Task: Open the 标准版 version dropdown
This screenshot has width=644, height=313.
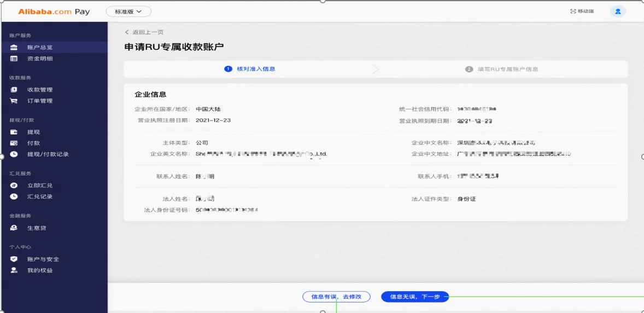Action: pos(128,11)
